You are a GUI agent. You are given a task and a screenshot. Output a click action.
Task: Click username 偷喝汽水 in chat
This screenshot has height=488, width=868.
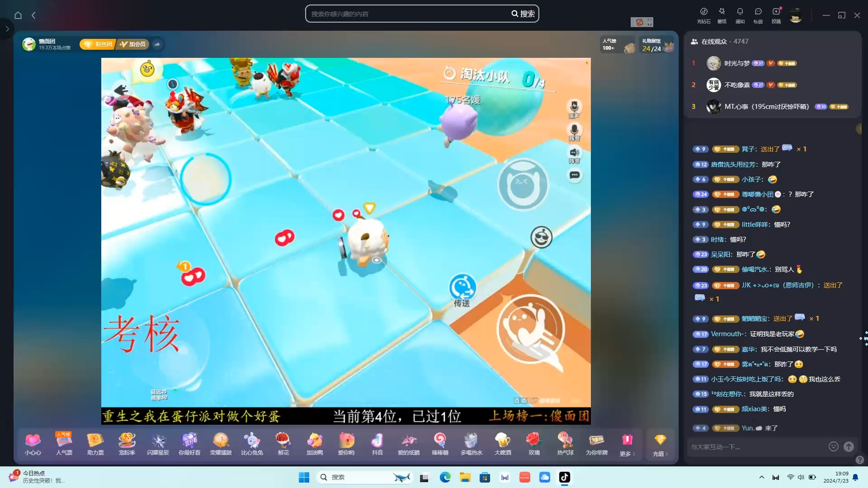(x=756, y=269)
